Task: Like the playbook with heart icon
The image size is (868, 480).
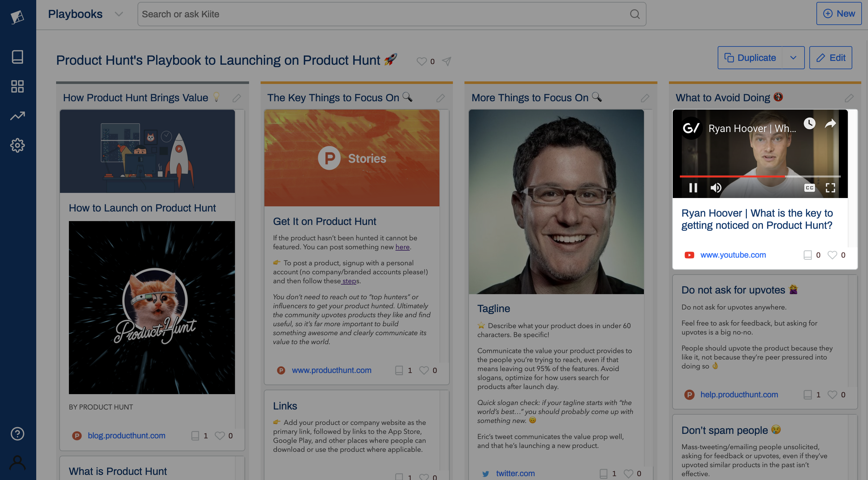Action: click(x=421, y=61)
